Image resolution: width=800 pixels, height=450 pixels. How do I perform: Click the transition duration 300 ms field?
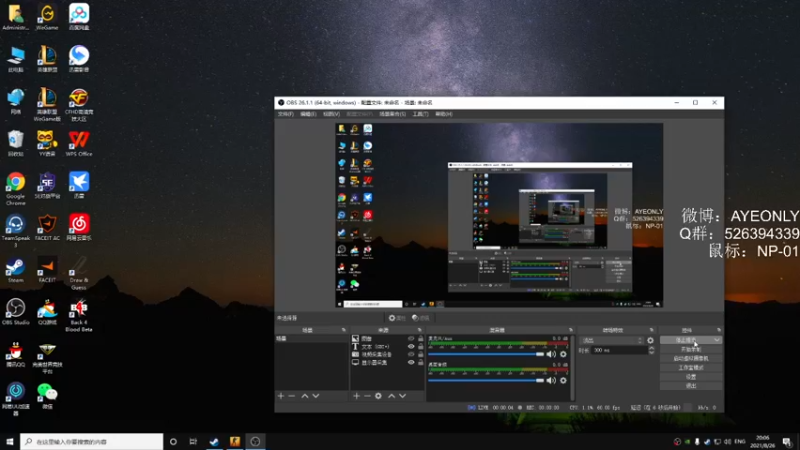pos(620,351)
